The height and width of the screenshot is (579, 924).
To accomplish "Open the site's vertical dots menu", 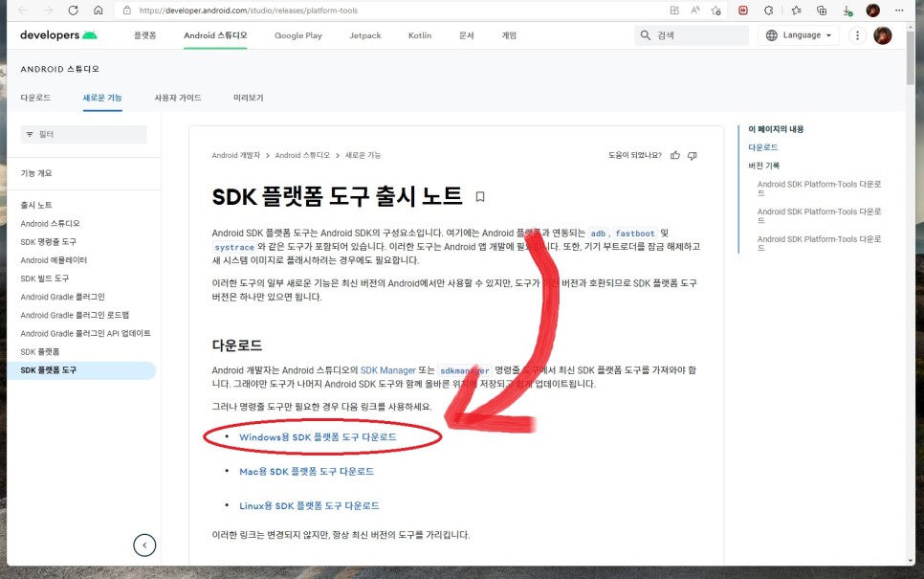I will (857, 35).
